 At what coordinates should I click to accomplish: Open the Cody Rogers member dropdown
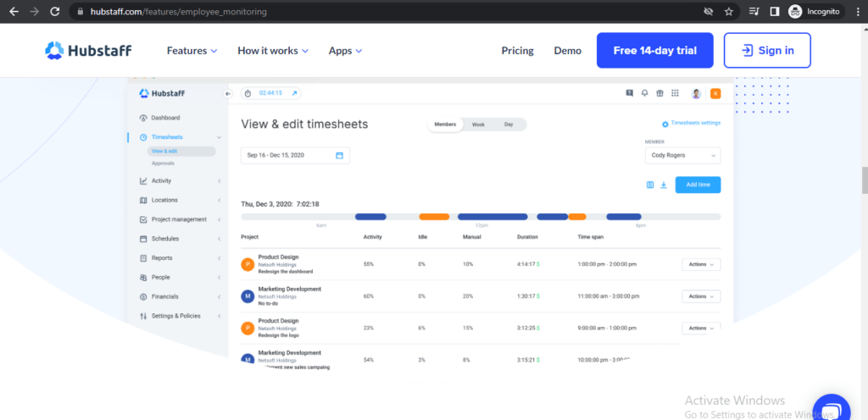682,155
